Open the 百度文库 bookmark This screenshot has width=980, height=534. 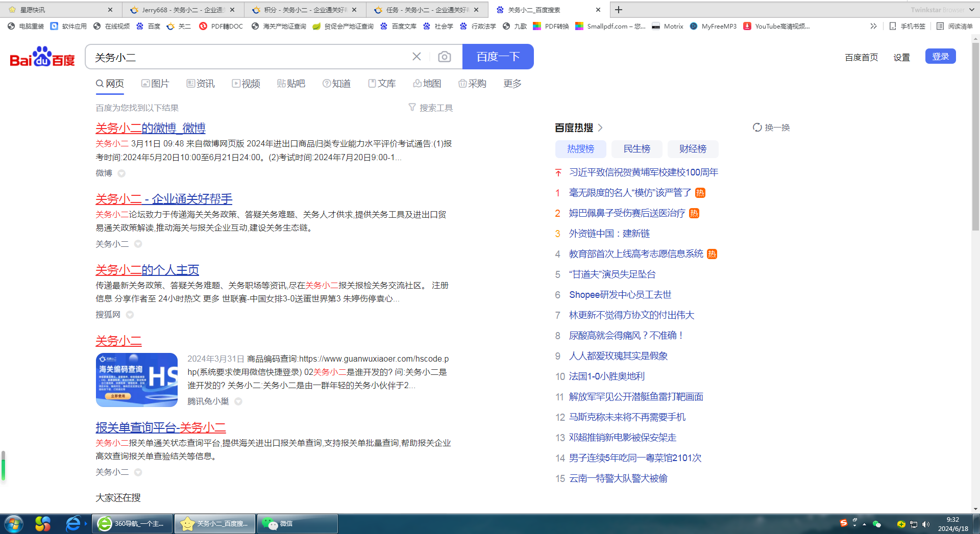click(399, 26)
